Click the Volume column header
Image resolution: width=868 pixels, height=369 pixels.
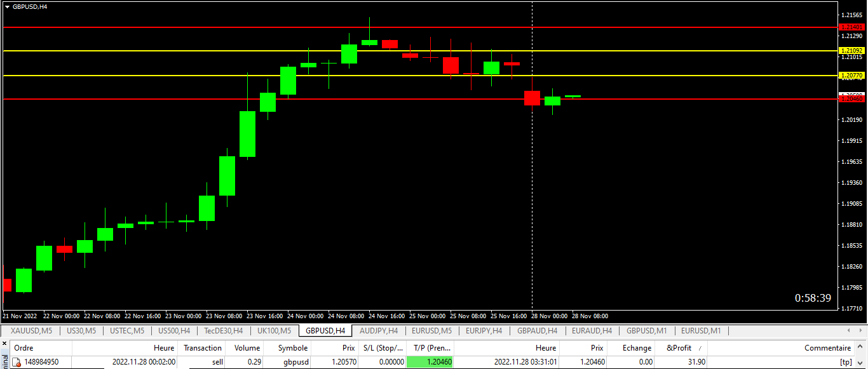point(246,348)
